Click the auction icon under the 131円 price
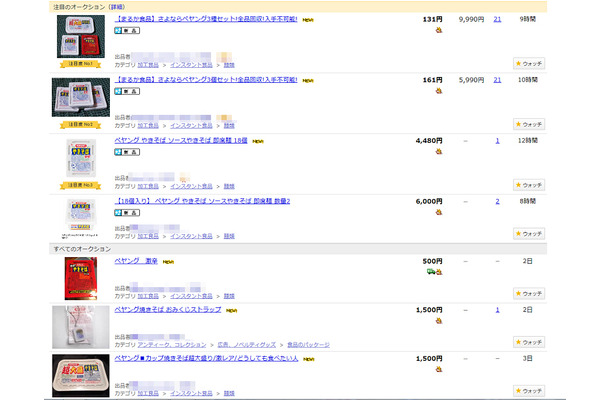610x400 pixels. (x=439, y=30)
